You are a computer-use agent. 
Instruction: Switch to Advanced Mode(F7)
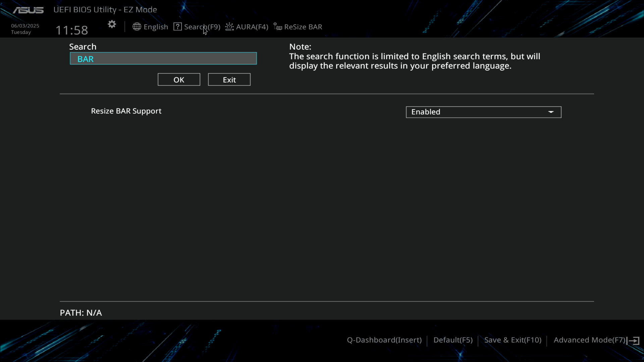[589, 340]
